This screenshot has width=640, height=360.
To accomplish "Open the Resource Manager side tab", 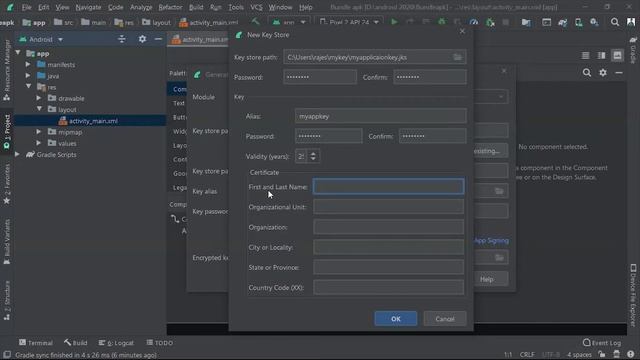I will coord(7,70).
